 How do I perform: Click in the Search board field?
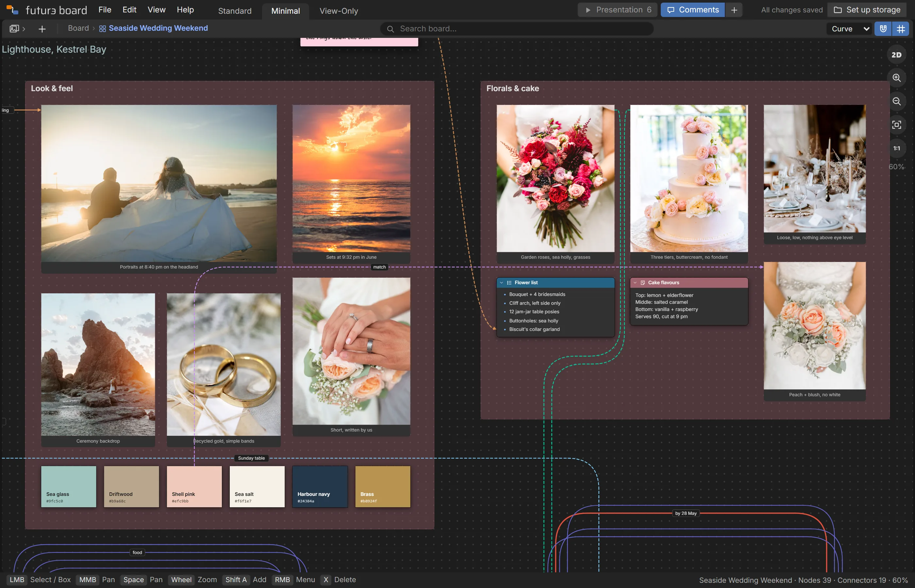tap(517, 29)
